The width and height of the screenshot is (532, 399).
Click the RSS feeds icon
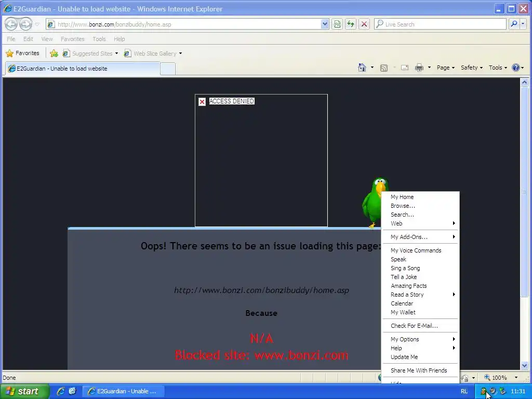(x=384, y=68)
